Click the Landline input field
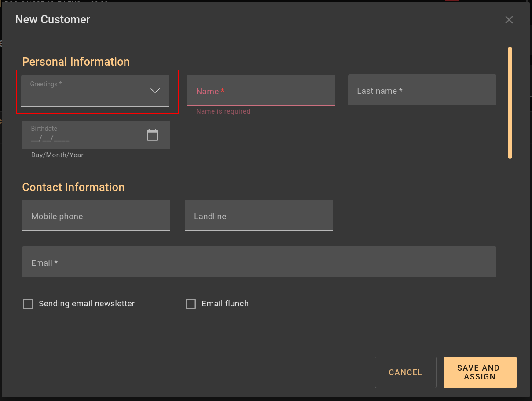Viewport: 532px width, 401px height. (x=259, y=216)
